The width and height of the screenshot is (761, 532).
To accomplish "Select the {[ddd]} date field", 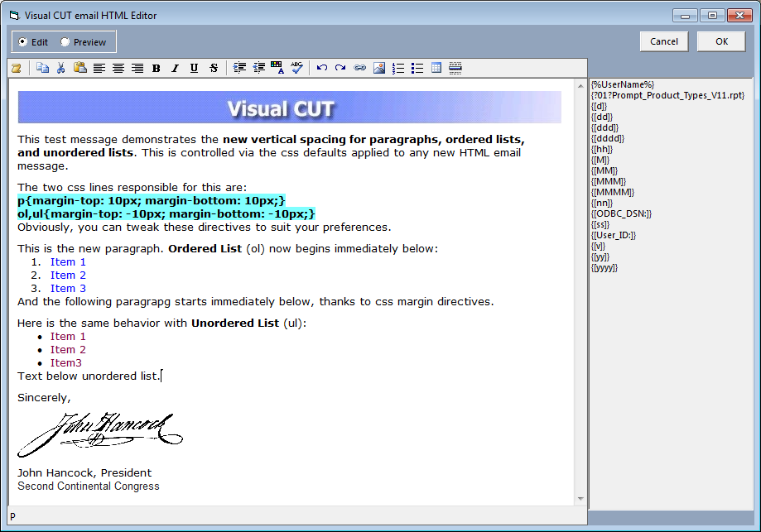I will [604, 127].
